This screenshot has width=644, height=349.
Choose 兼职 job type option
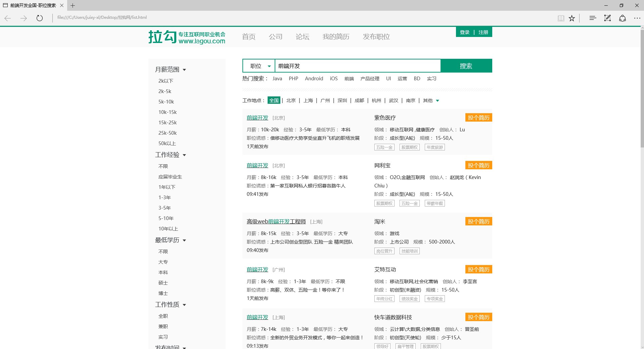click(x=163, y=326)
